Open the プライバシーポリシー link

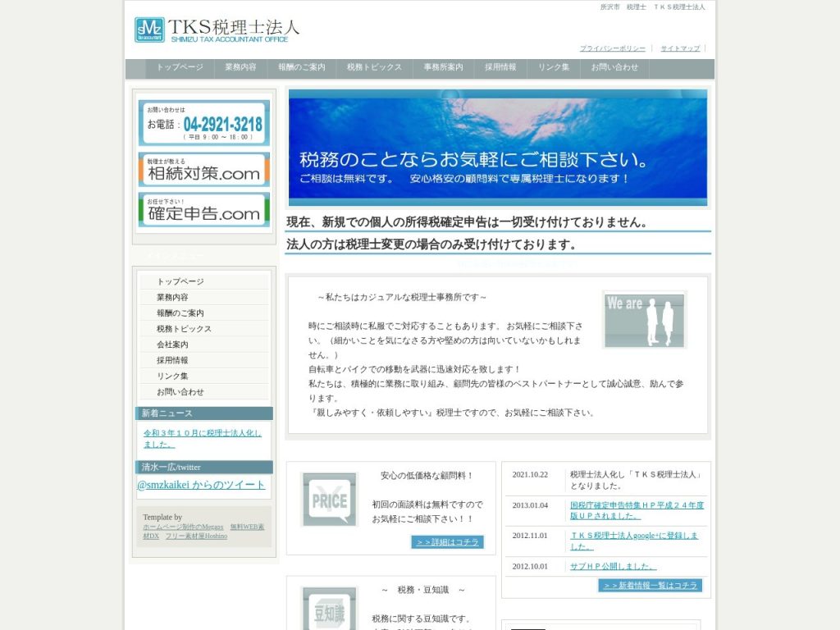[612, 48]
